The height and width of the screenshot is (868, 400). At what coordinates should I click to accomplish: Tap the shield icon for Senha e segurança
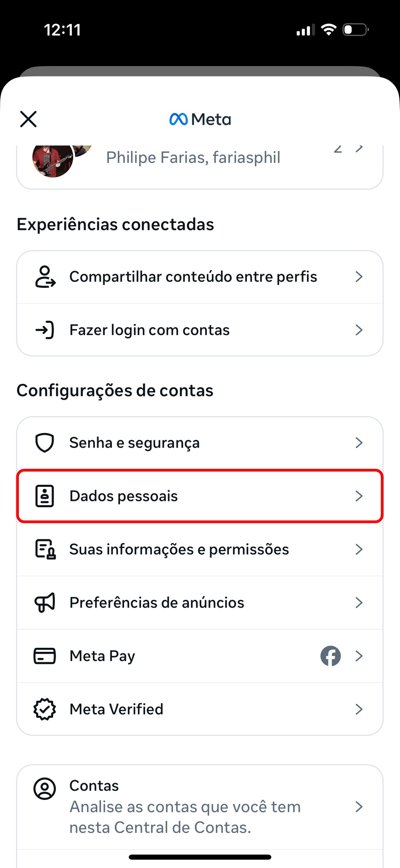[x=45, y=443]
